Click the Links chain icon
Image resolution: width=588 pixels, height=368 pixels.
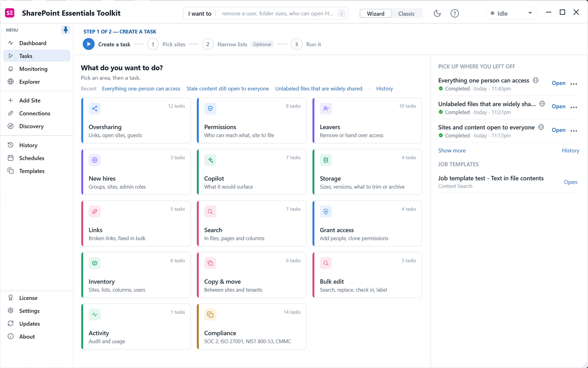tap(94, 212)
